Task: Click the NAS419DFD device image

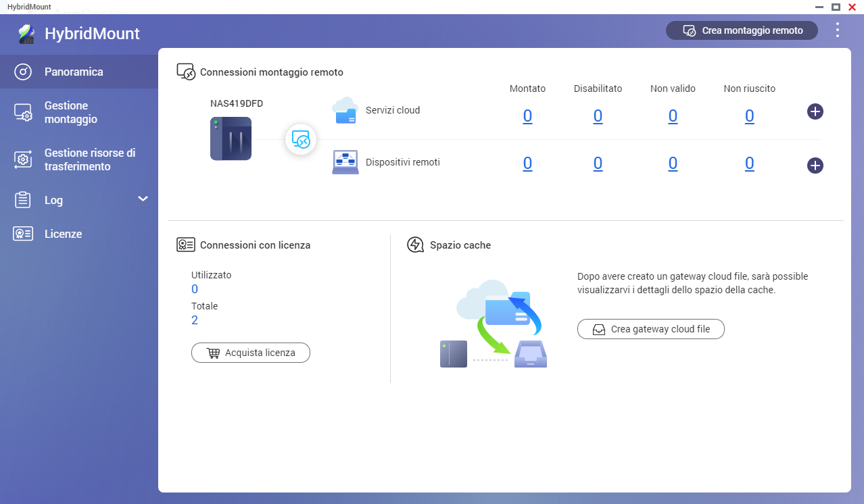Action: [231, 138]
